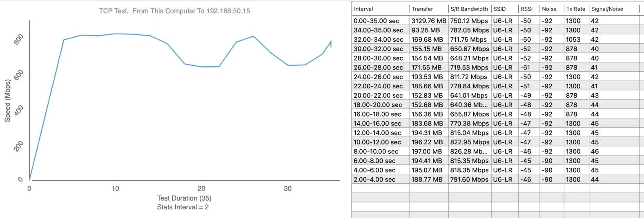Click the Stats Interval = 2 label
Viewport: 644px width, 218px height.
point(183,207)
